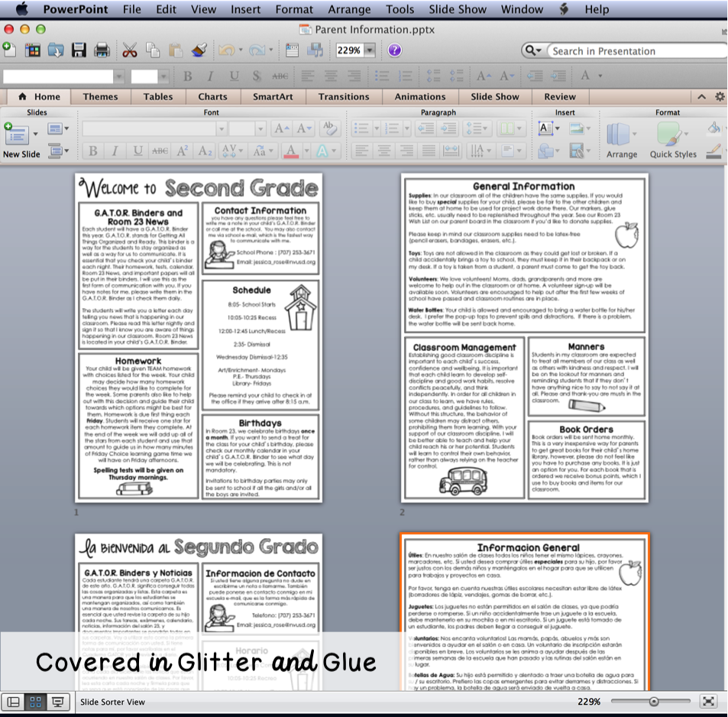Click the ribbon settings gear icon
The image size is (728, 717).
(x=720, y=96)
